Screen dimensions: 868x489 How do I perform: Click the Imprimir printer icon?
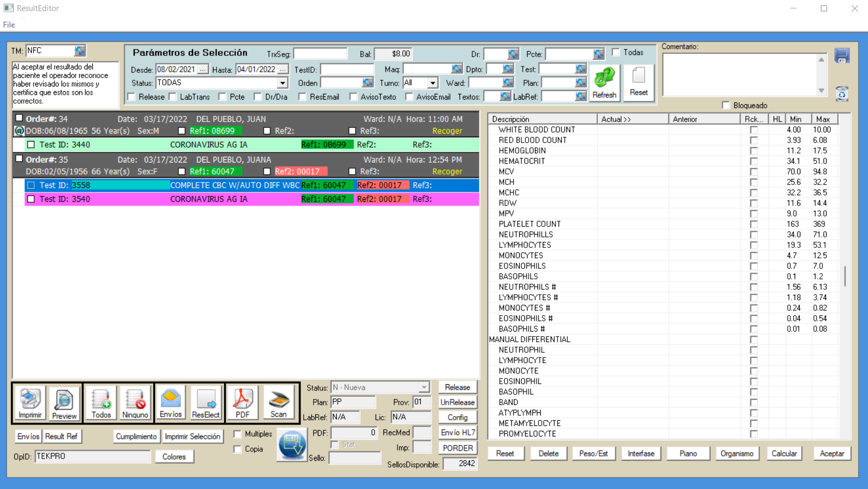pos(30,403)
